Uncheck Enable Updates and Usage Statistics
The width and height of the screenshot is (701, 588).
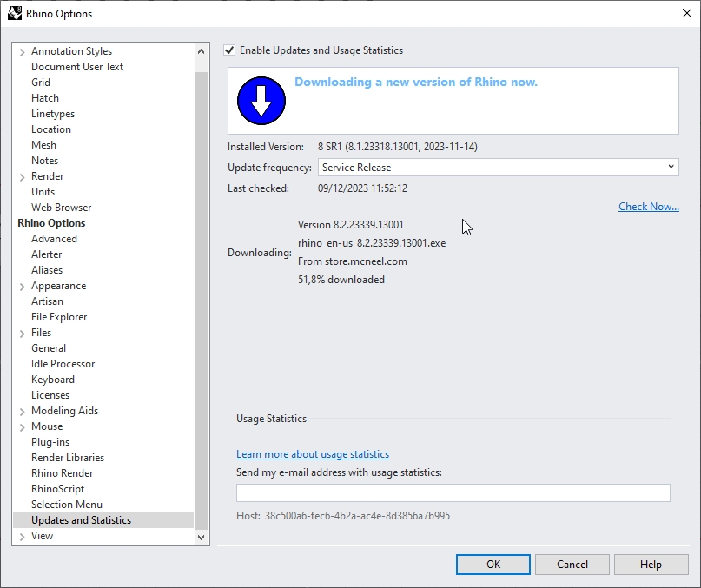click(229, 50)
